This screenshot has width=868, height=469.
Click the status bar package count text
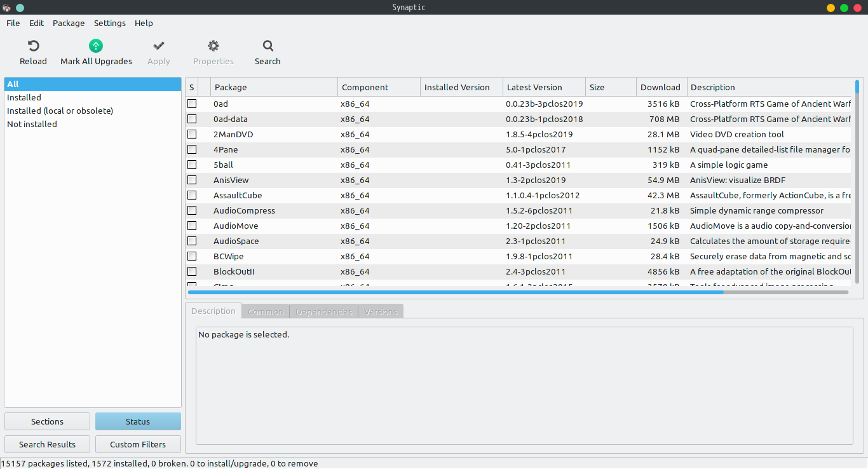click(x=159, y=463)
